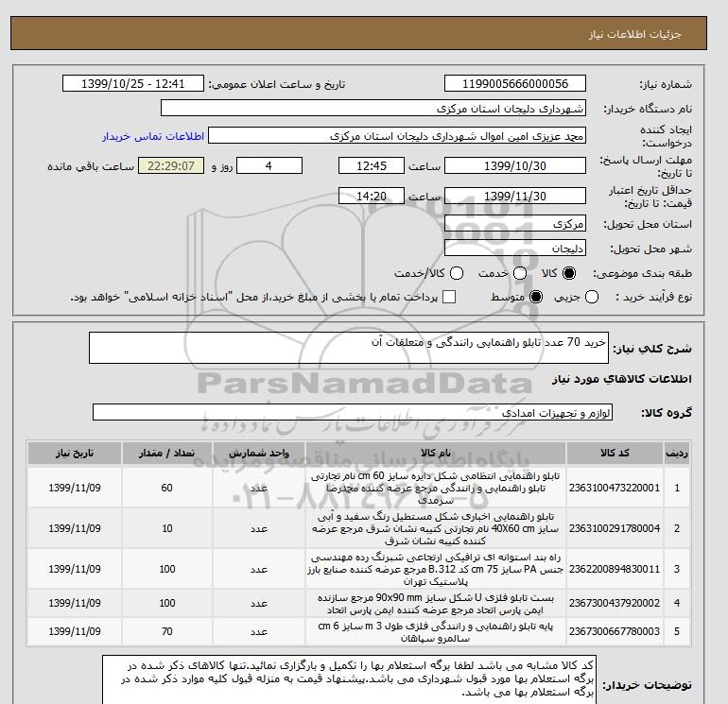
Task: Click column header واحد شمارش
Action: coord(259,453)
